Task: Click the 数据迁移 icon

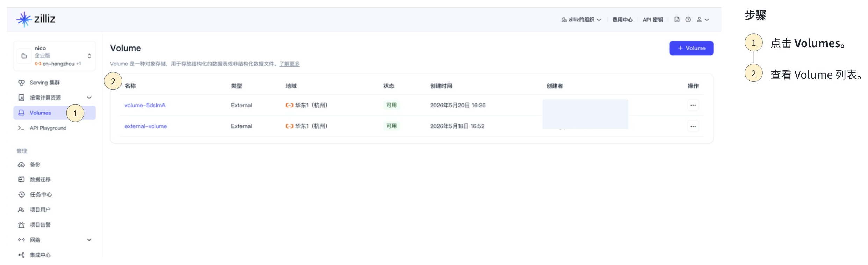Action: (21, 179)
